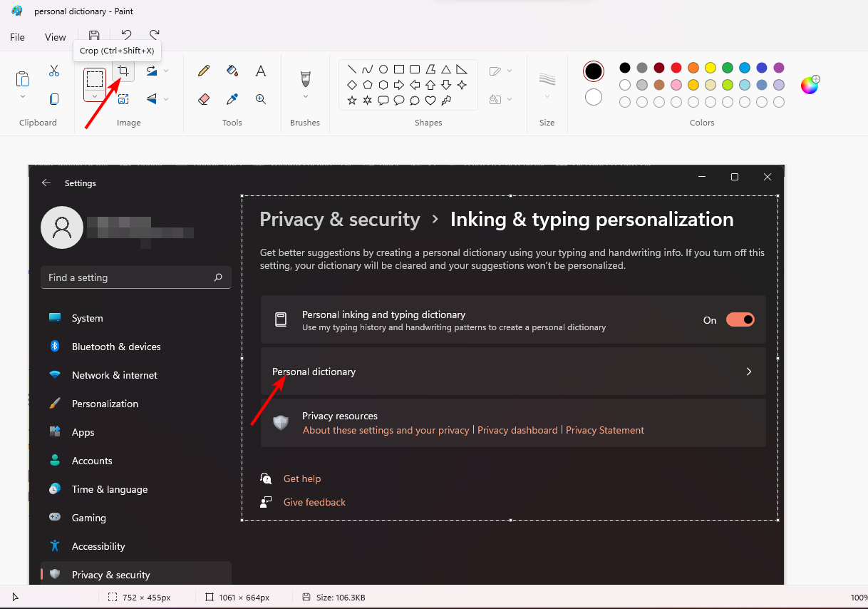Pick the yellow palette color

(x=711, y=68)
